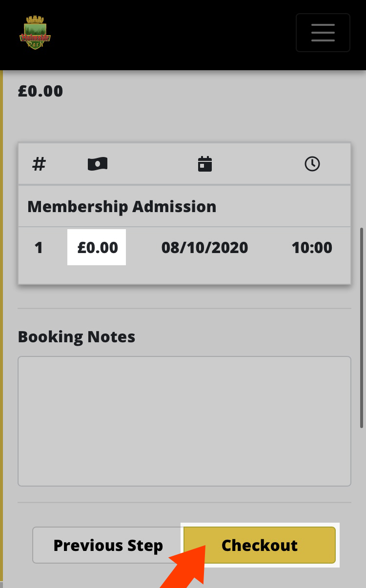Click the 10:00 booking time
The image size is (366, 588).
[312, 248]
